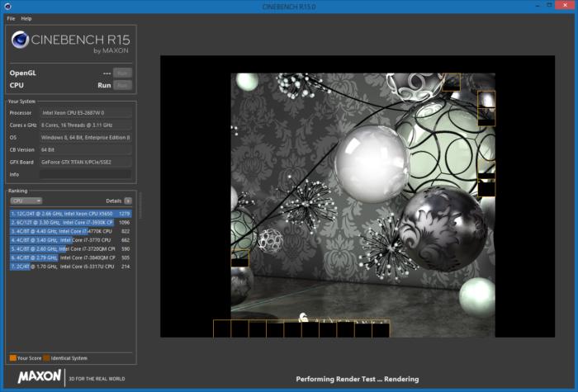Click the GFX Board field GeForce GTX TITAN X
Image resolution: width=578 pixels, height=392 pixels.
point(86,162)
